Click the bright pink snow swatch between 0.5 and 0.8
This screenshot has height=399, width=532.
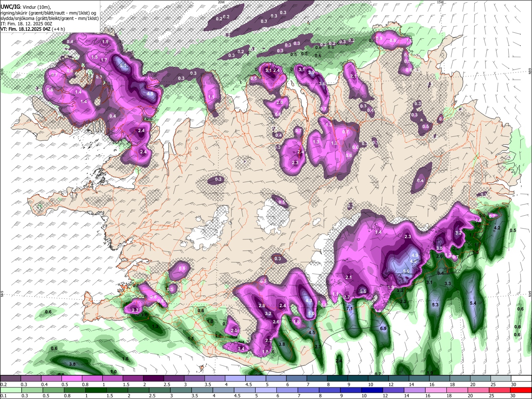(x=71, y=379)
